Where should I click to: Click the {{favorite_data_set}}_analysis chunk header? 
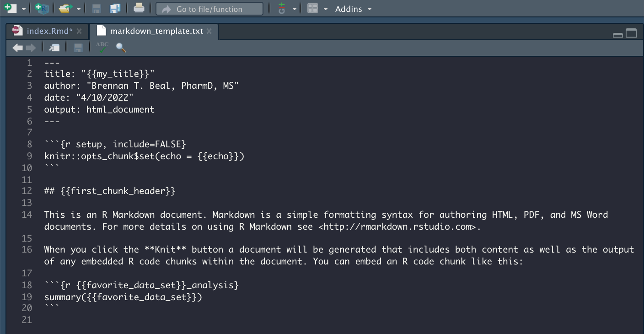pos(141,285)
